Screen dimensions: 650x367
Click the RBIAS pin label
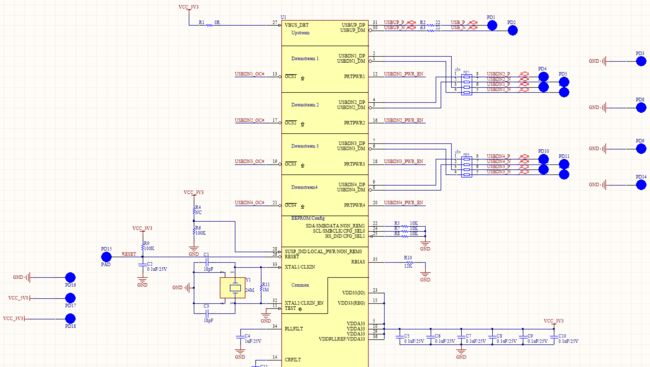click(358, 262)
